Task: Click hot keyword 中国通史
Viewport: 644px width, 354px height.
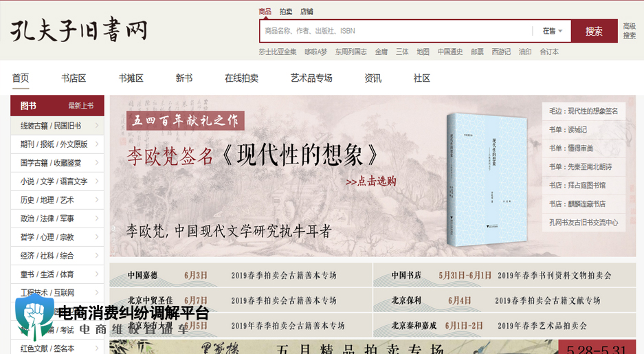Action: tap(450, 52)
